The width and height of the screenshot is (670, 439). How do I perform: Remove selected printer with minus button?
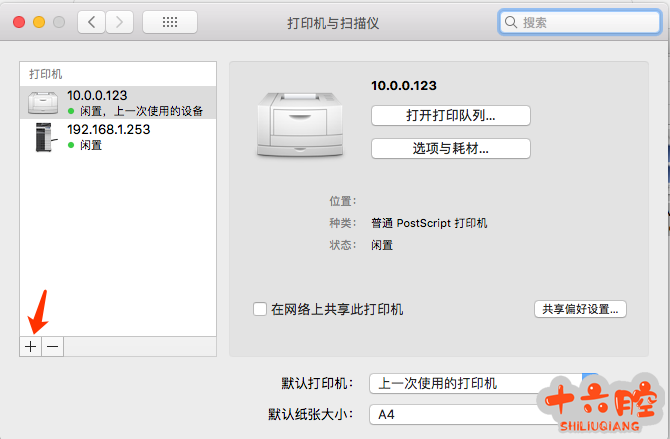coord(53,346)
